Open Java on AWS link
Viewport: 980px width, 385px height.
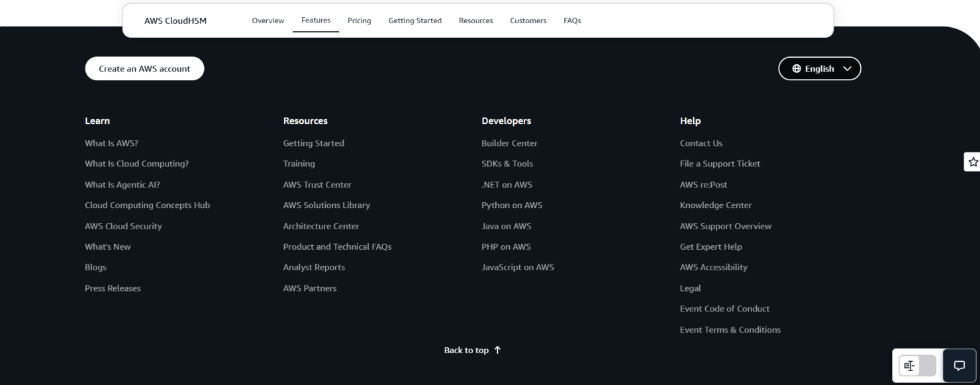tap(507, 226)
